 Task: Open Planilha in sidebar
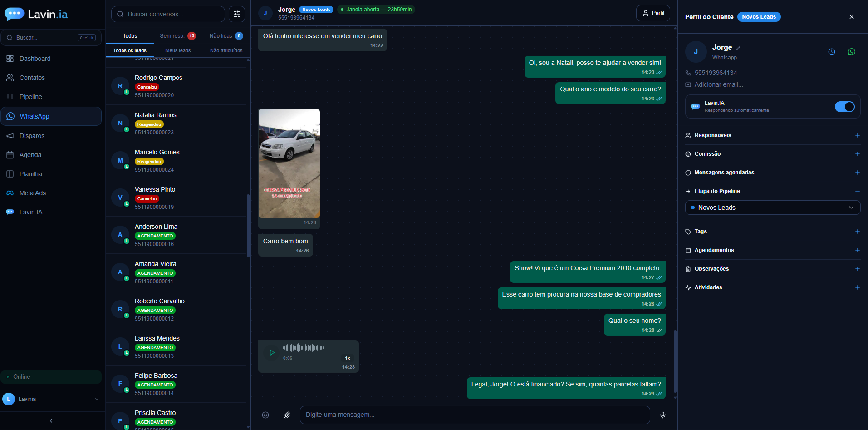(51, 174)
